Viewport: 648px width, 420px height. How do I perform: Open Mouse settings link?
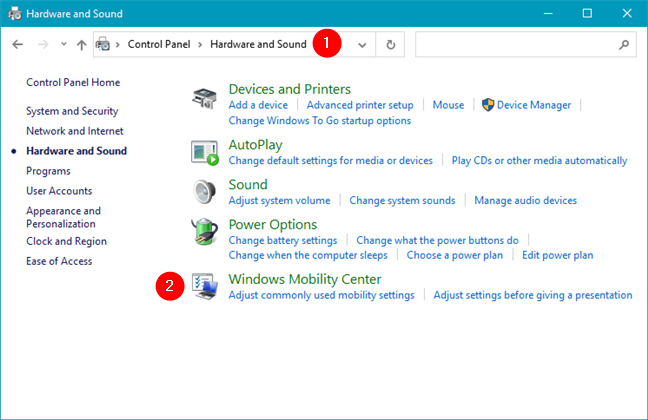click(x=448, y=105)
